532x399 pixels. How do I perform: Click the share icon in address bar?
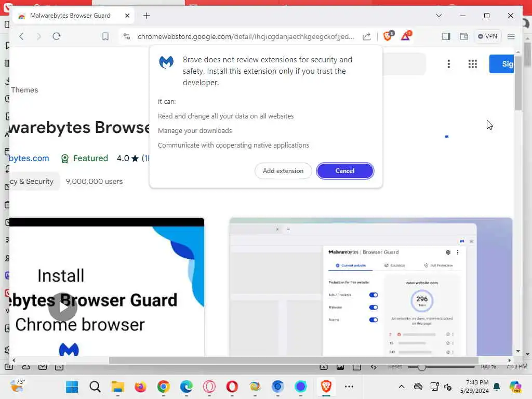click(x=366, y=36)
